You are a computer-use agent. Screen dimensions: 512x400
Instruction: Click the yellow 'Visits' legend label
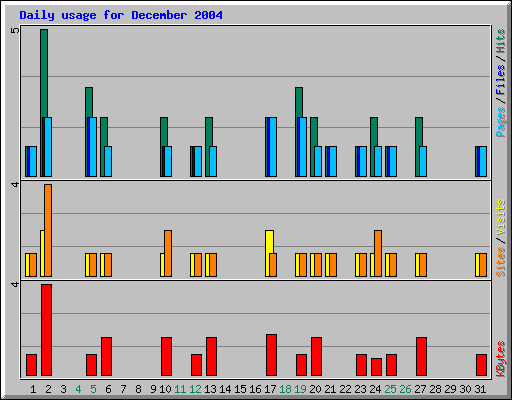point(500,217)
